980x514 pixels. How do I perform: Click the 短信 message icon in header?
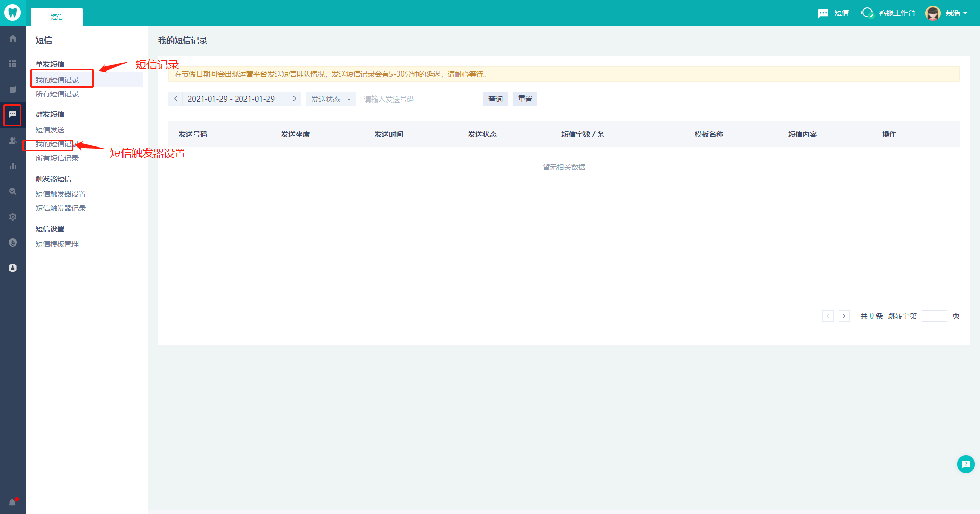pos(823,13)
